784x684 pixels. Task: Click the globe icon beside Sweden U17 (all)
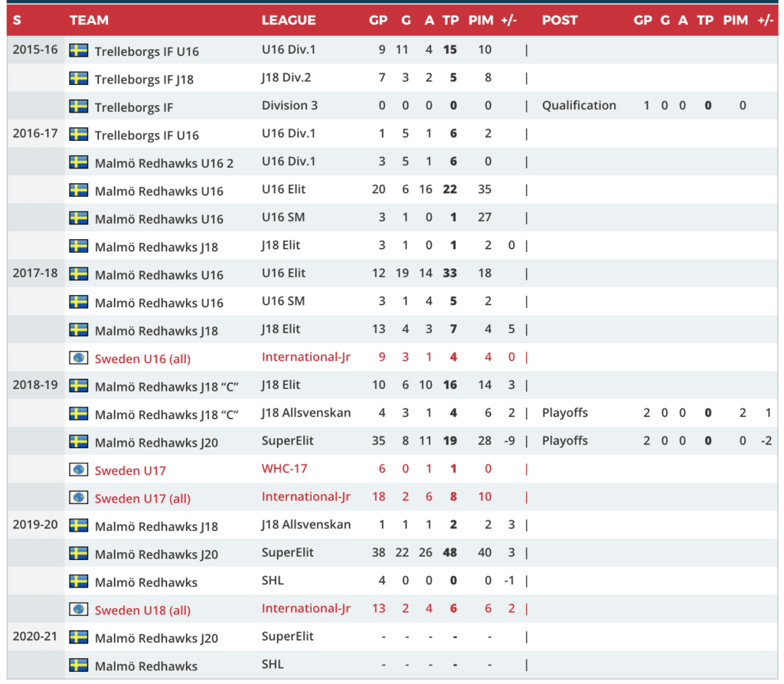78,498
